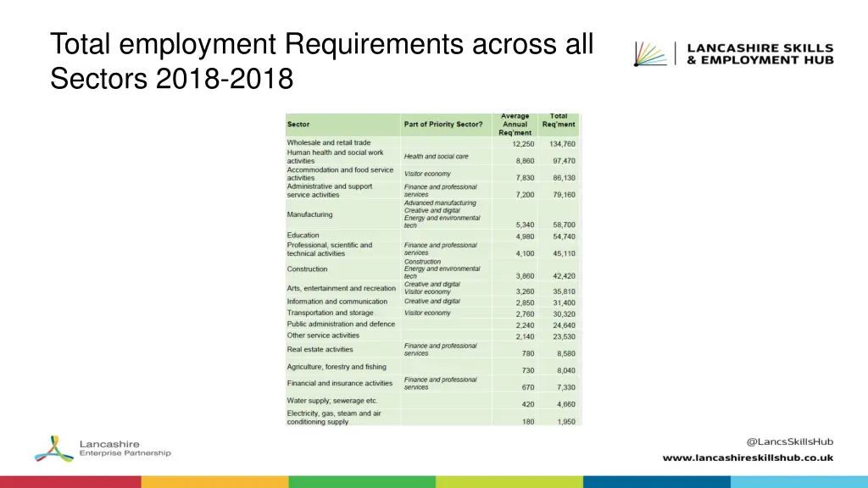
Task: Click total value 79,160
Action: [x=564, y=195]
